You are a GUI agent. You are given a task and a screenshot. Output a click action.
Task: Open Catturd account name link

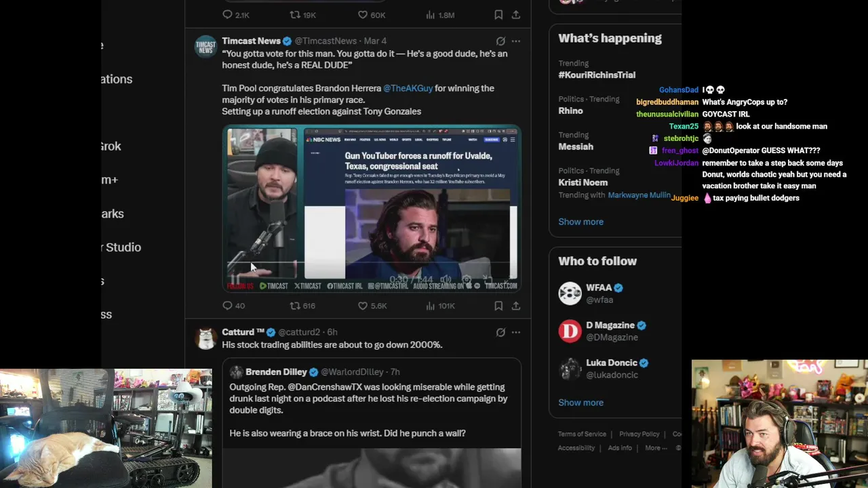coord(243,332)
